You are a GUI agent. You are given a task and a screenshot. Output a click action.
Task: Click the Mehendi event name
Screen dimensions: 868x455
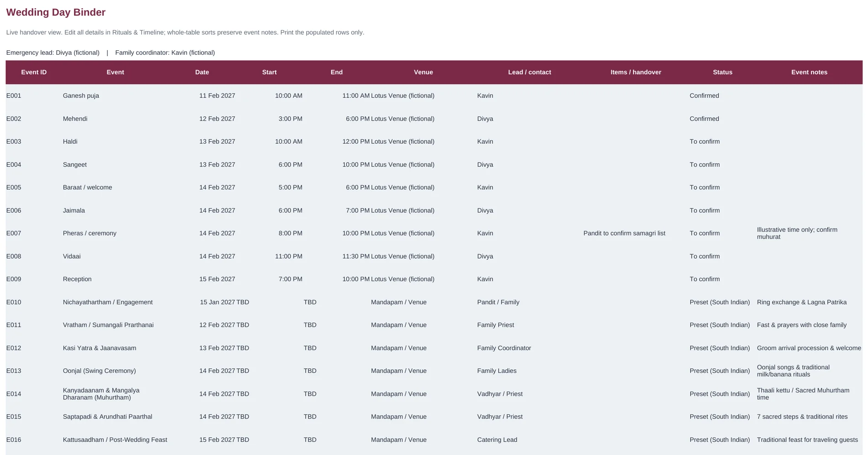pyautogui.click(x=75, y=119)
